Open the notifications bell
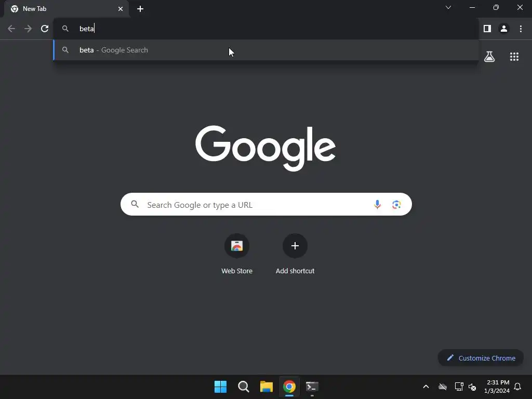532x399 pixels. click(x=517, y=387)
